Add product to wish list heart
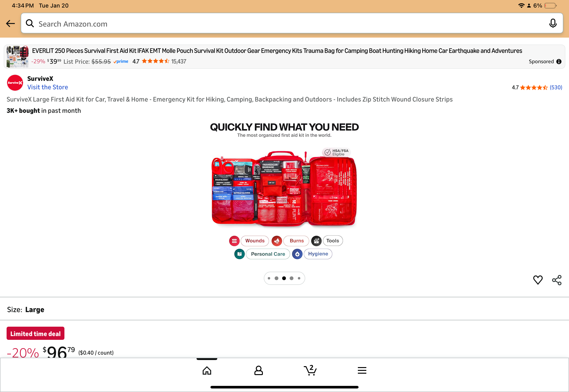This screenshot has width=569, height=392. [538, 280]
